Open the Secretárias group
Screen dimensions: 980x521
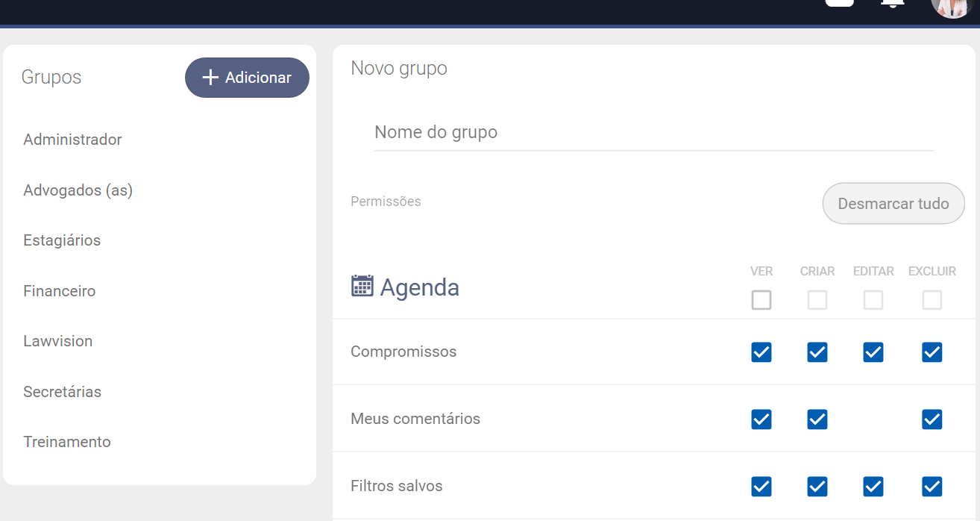(62, 392)
